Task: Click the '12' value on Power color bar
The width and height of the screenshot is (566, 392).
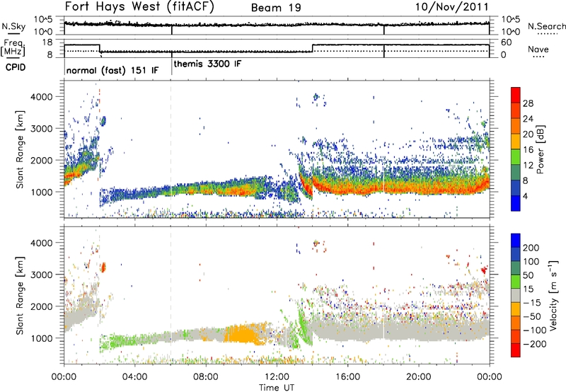Action: 528,166
